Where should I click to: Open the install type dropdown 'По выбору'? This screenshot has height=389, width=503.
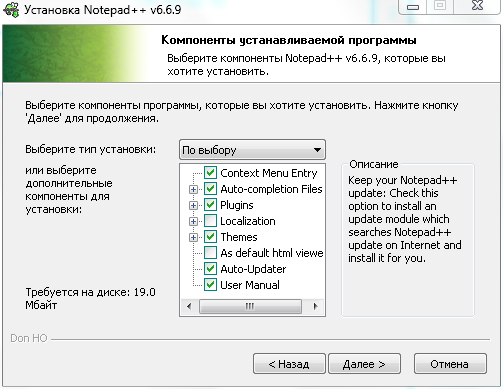[252, 150]
